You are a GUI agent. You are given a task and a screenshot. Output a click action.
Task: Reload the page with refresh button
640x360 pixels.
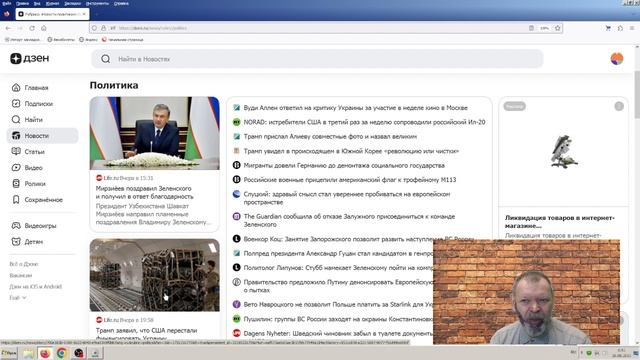click(x=32, y=28)
